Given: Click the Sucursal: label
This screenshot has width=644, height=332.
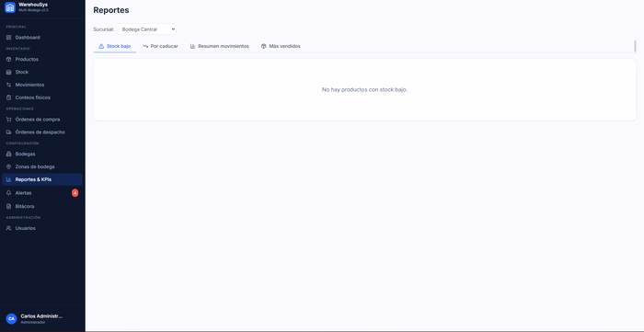Looking at the screenshot, I should pyautogui.click(x=103, y=29).
